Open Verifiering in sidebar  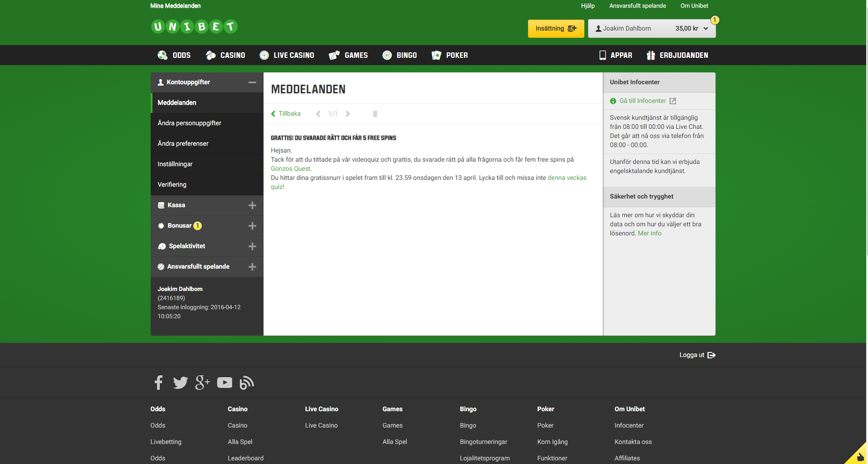[207, 185]
